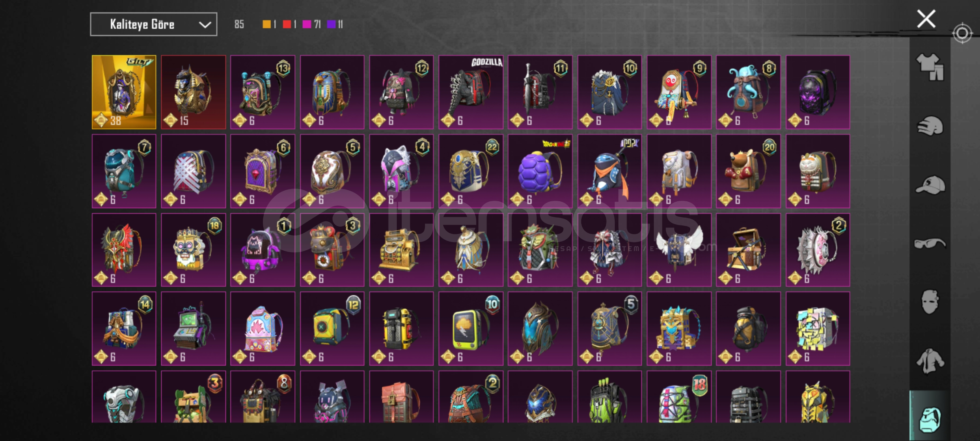Select the highlighted backpack category icon

(930, 419)
